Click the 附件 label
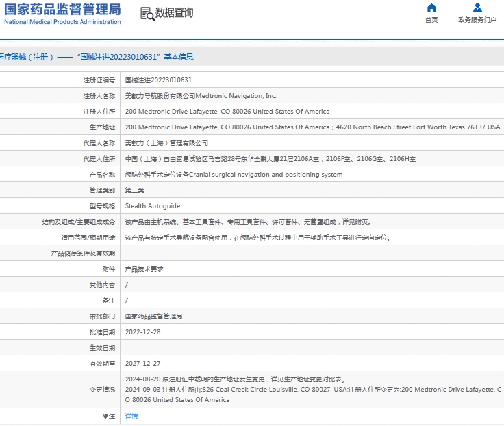The height and width of the screenshot is (426, 504). coord(109,269)
